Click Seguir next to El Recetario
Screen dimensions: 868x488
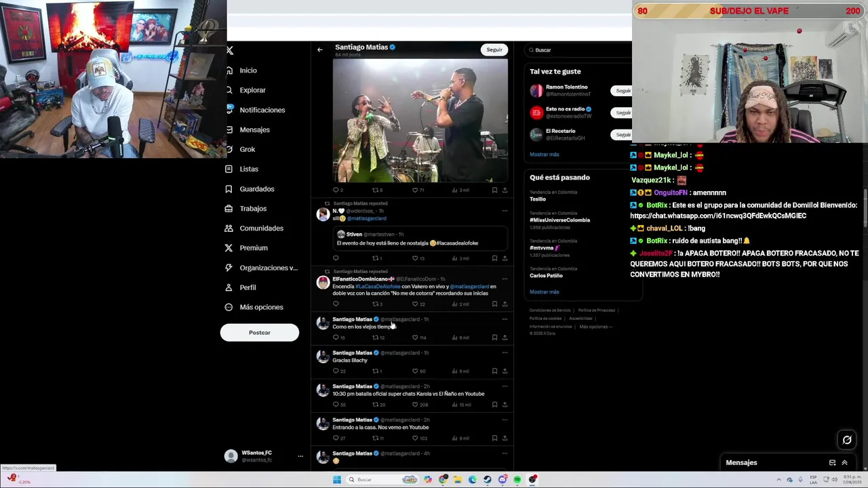[623, 134]
